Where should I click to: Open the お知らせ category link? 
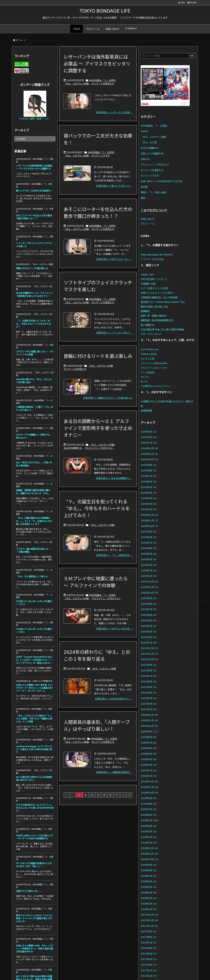pos(145,159)
